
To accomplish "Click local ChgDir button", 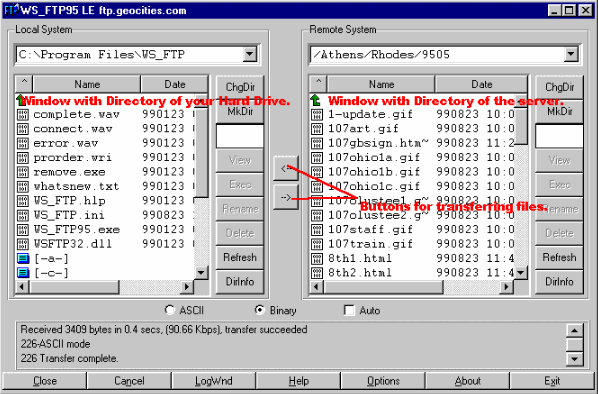I will pos(240,87).
